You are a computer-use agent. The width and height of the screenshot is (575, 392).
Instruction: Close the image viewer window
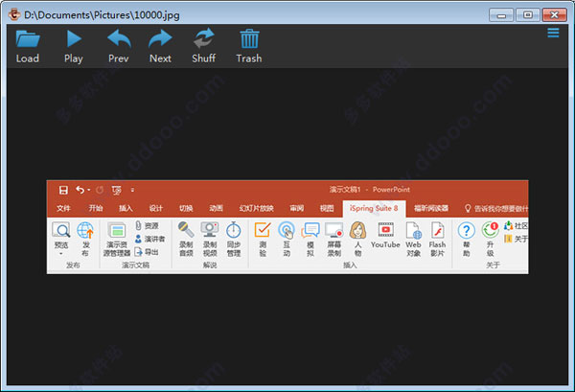[555, 15]
